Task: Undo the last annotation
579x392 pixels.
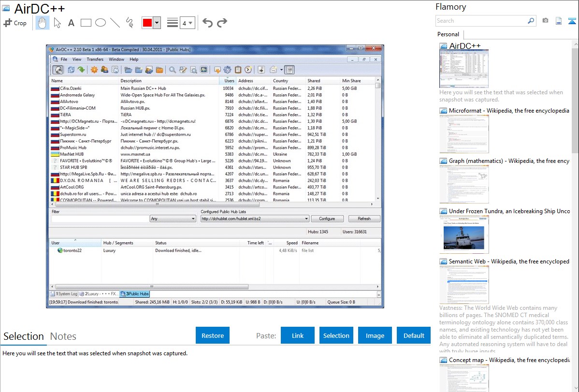Action: click(x=207, y=23)
